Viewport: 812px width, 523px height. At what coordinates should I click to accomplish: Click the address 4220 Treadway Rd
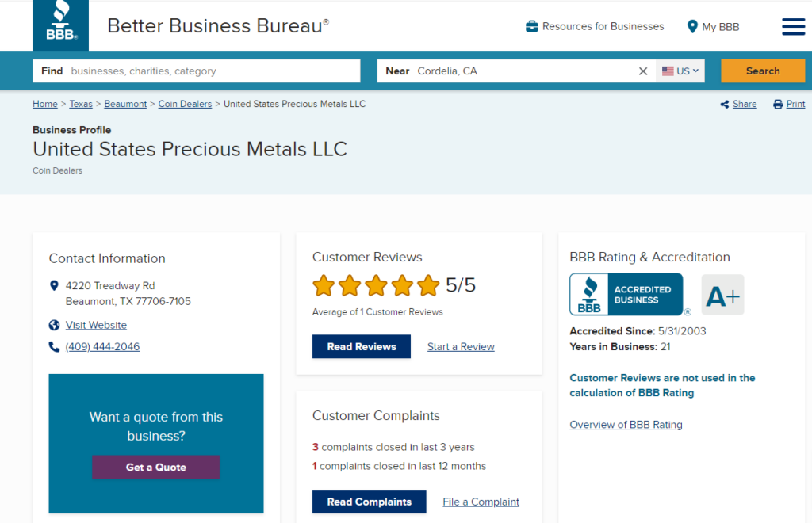point(110,285)
